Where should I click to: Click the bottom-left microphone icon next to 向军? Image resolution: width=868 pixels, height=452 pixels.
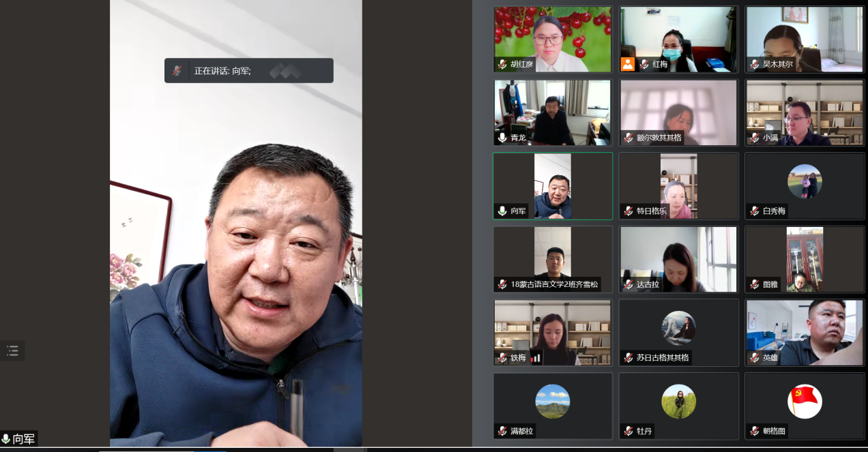(6, 439)
